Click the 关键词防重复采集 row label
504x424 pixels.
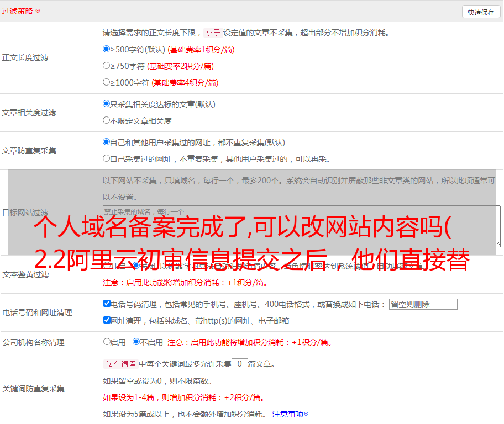pyautogui.click(x=33, y=389)
